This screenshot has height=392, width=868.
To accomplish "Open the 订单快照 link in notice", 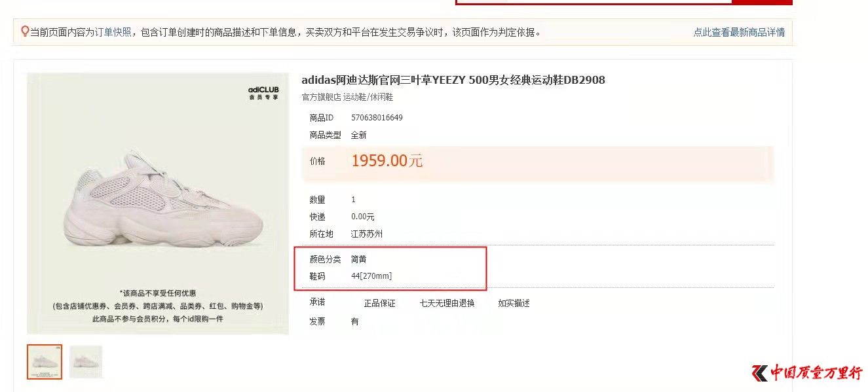I will [113, 32].
